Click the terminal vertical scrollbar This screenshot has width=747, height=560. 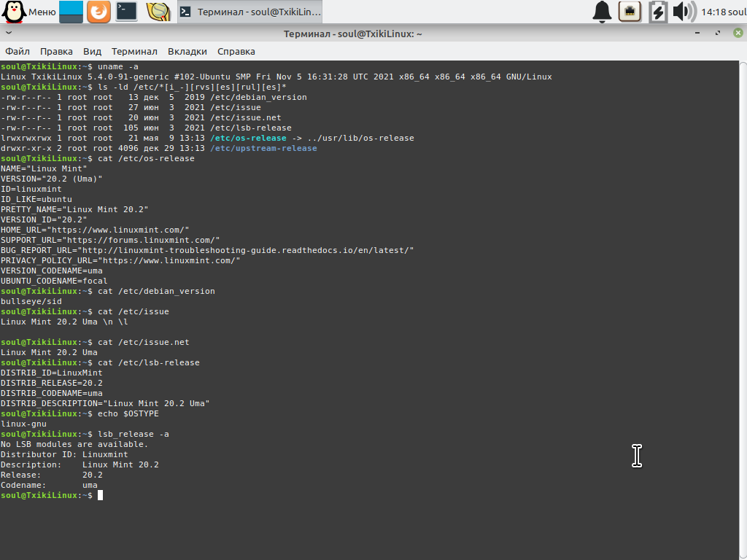743,309
